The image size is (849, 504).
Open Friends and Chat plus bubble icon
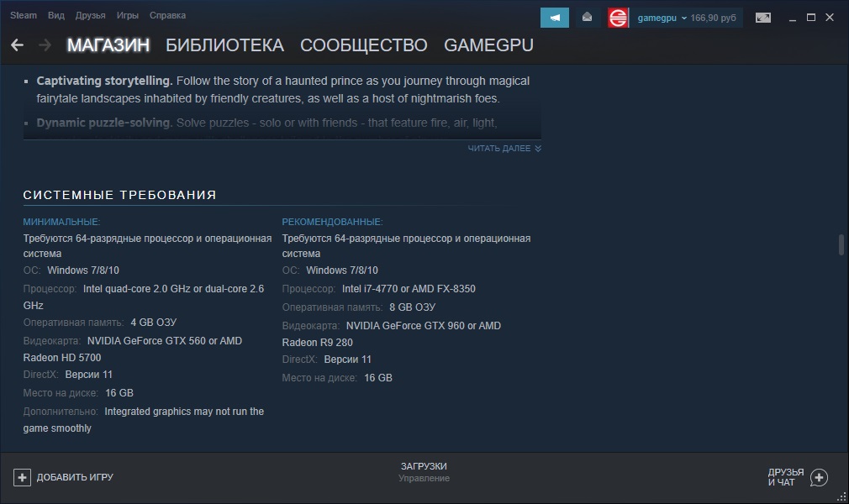tap(819, 477)
